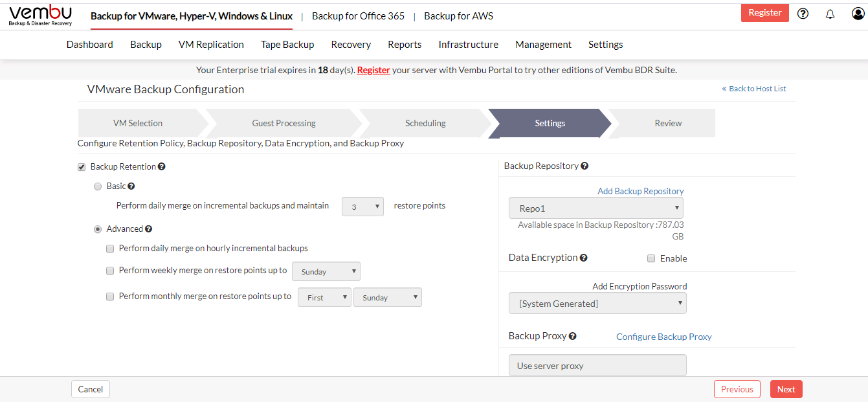Switch to Backup for VMware, Hyper-V, Windows & Linux
868x404 pixels.
pyautogui.click(x=192, y=16)
